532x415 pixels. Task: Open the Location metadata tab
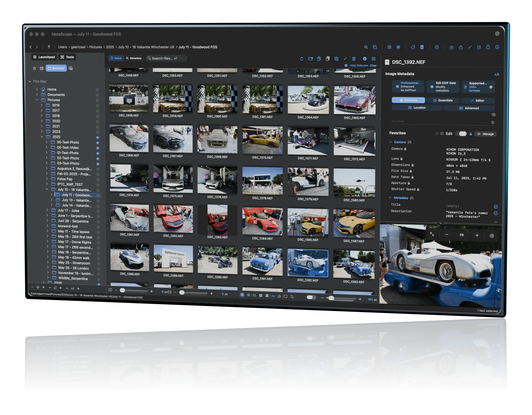pos(417,108)
